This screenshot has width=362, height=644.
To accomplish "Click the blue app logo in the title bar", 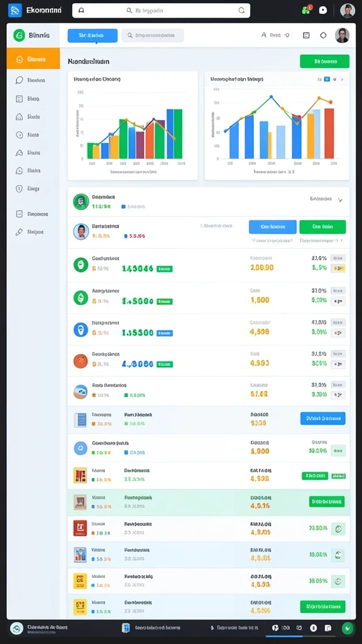I will 15,10.
